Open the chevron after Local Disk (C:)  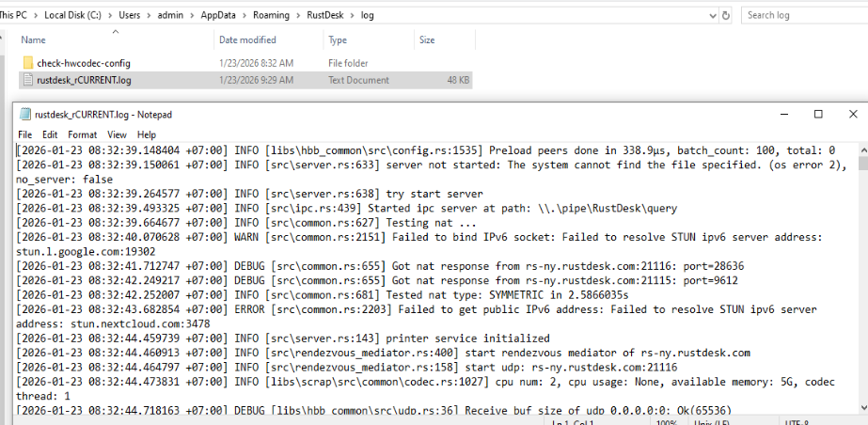(110, 15)
